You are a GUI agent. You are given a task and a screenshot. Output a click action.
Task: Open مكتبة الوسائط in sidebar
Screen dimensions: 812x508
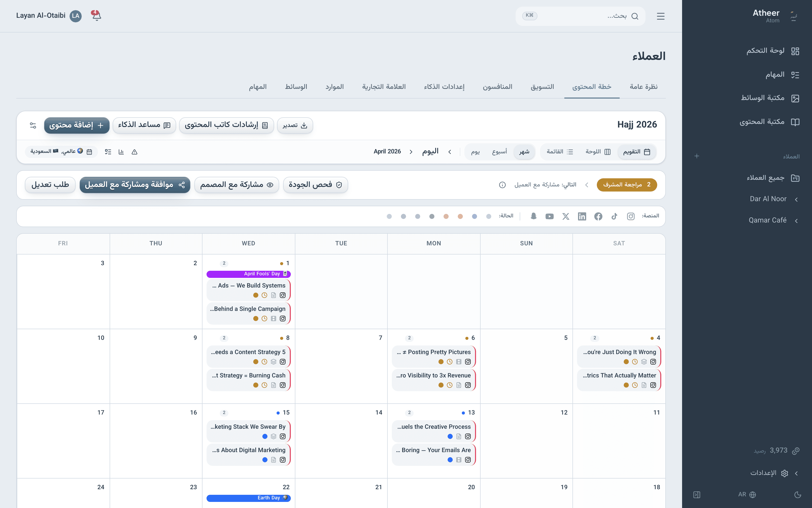[x=770, y=98]
